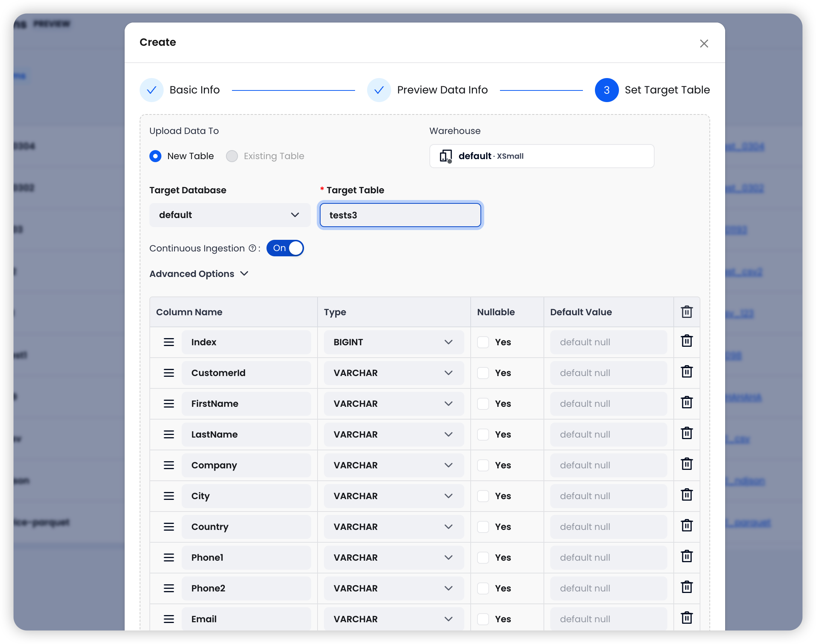Viewport: 816px width, 644px height.
Task: Click the Target Table name field
Action: [400, 215]
